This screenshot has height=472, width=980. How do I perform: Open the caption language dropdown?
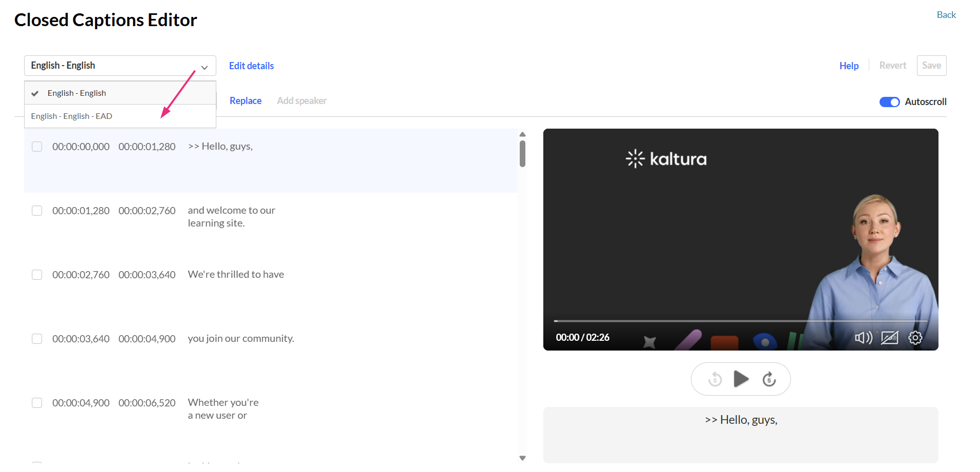pyautogui.click(x=120, y=66)
